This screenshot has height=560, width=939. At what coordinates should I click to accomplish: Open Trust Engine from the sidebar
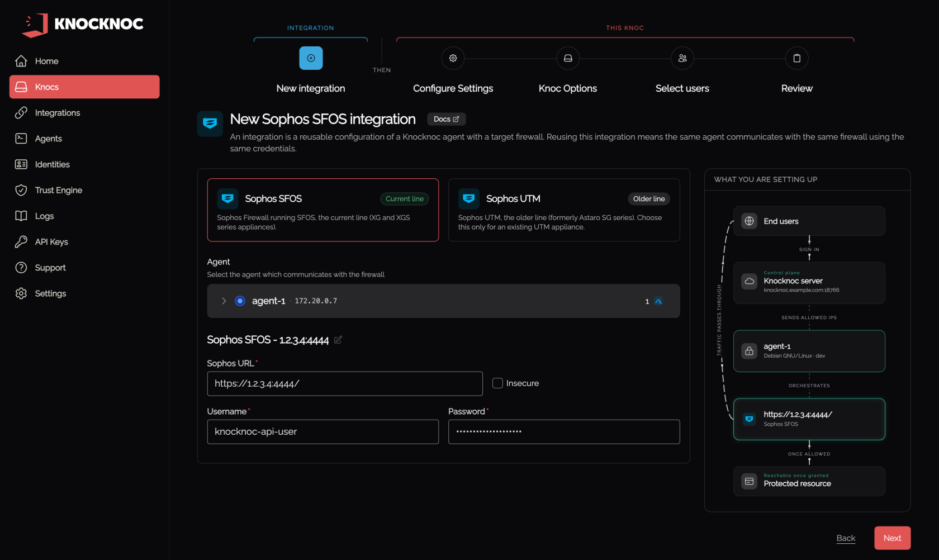(84, 190)
